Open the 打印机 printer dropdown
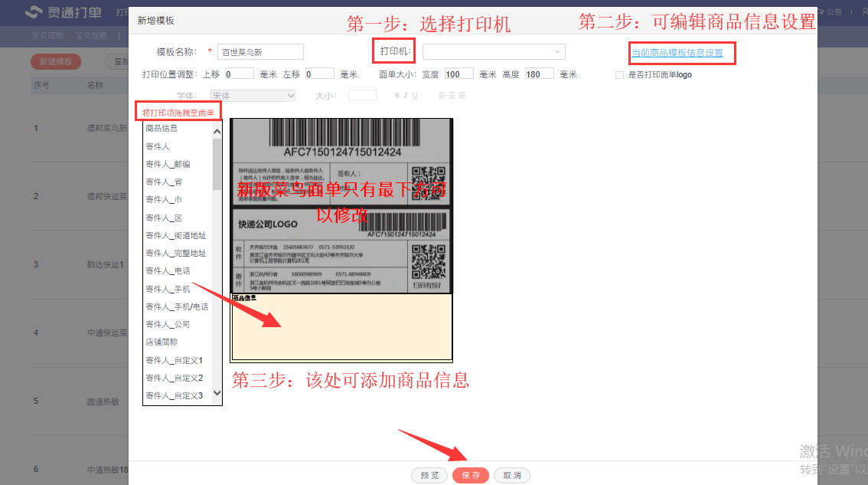The height and width of the screenshot is (485, 868). (494, 51)
